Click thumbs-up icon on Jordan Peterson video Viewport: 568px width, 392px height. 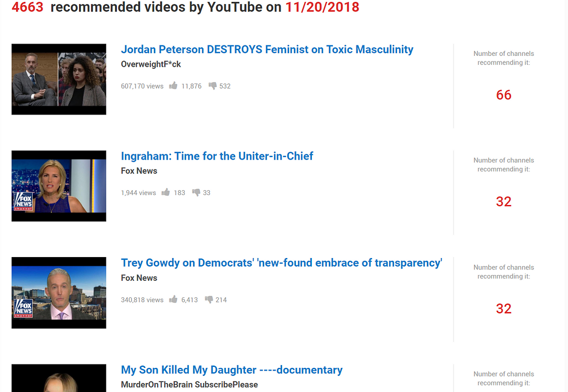173,86
